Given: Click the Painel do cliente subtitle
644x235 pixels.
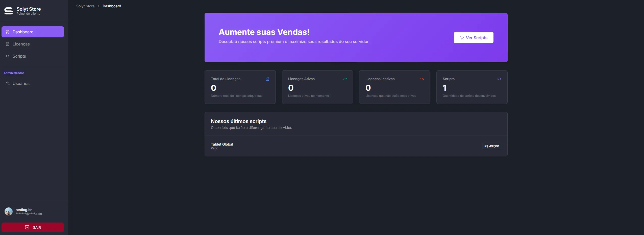Looking at the screenshot, I should (x=28, y=14).
